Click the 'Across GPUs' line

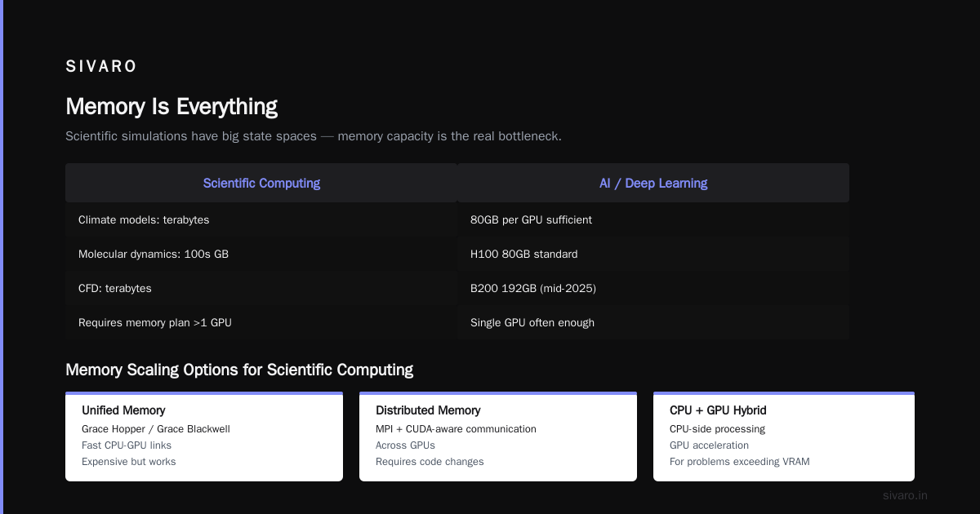point(405,445)
